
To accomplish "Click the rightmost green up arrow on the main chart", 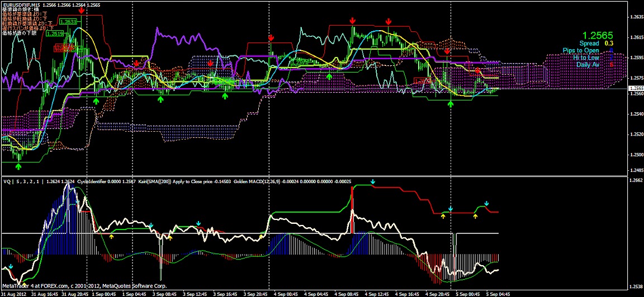I will [x=451, y=104].
